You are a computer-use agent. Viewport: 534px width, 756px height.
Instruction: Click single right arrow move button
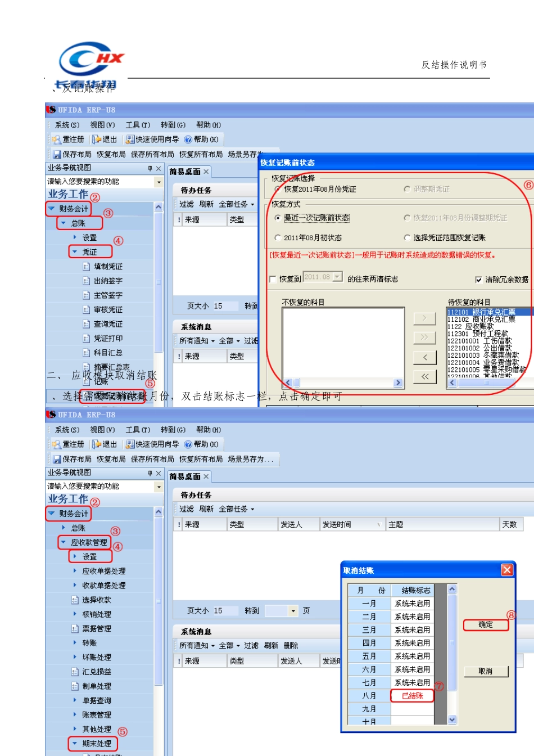pyautogui.click(x=425, y=318)
